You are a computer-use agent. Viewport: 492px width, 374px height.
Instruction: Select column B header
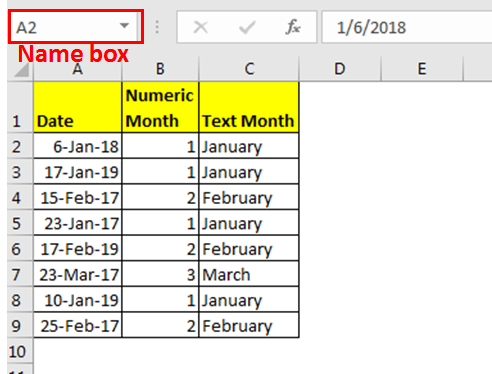(160, 69)
